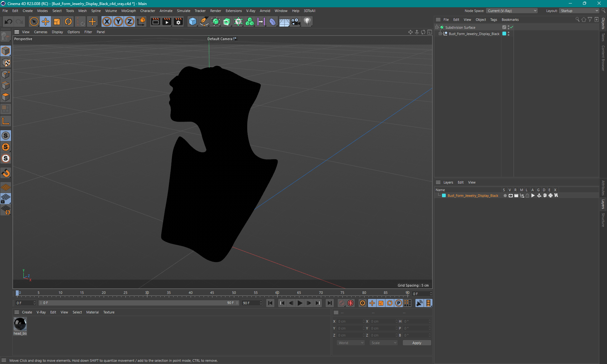
Task: Select the head_bla material thumbnail
Action: (20, 324)
